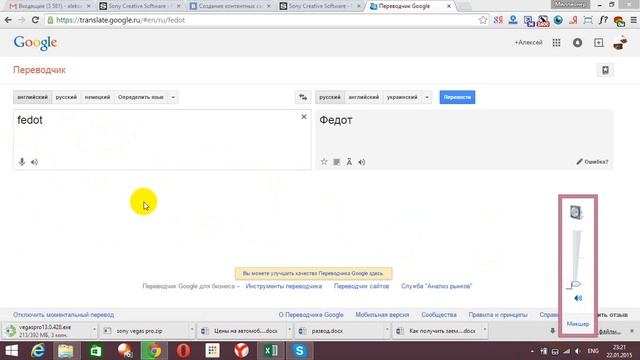Show transliteration using the Ä icon
The height and width of the screenshot is (360, 640).
click(x=349, y=162)
